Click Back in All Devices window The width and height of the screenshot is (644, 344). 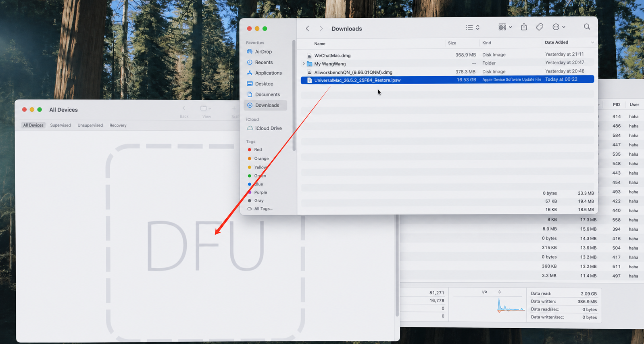tap(184, 112)
